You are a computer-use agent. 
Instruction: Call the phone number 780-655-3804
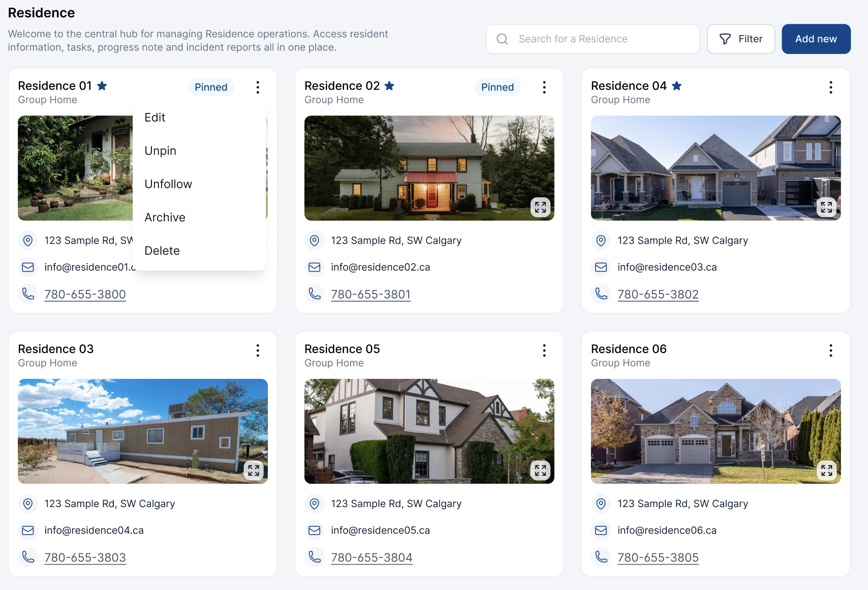371,557
